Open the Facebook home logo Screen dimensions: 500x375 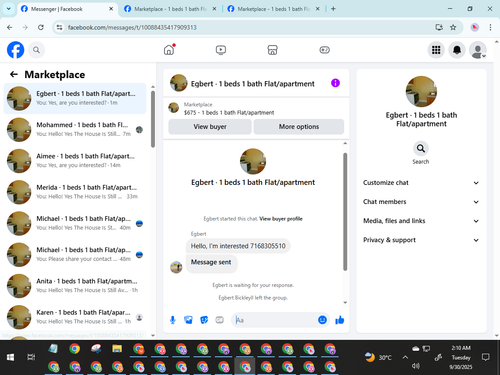(15, 50)
